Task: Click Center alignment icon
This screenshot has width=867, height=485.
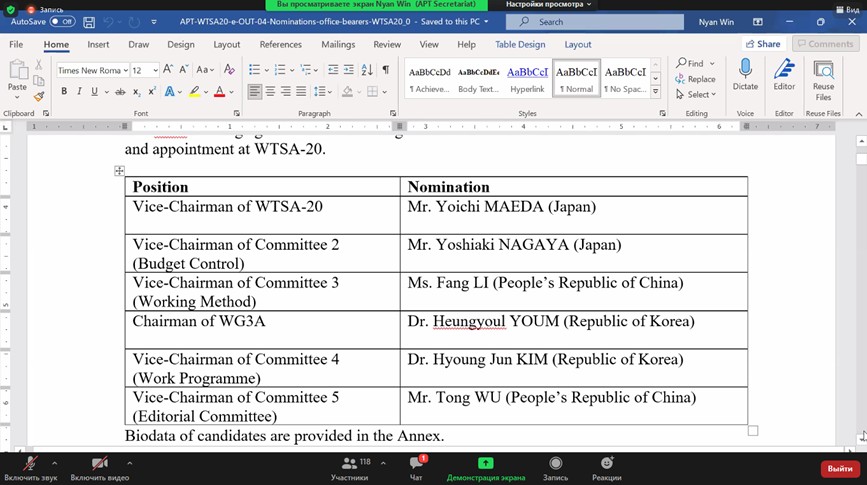Action: [270, 91]
